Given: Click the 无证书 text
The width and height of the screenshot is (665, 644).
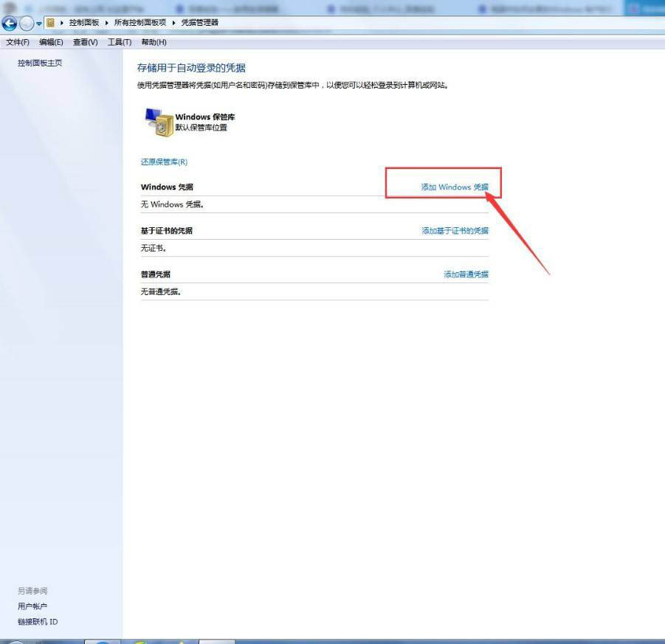Looking at the screenshot, I should (154, 248).
